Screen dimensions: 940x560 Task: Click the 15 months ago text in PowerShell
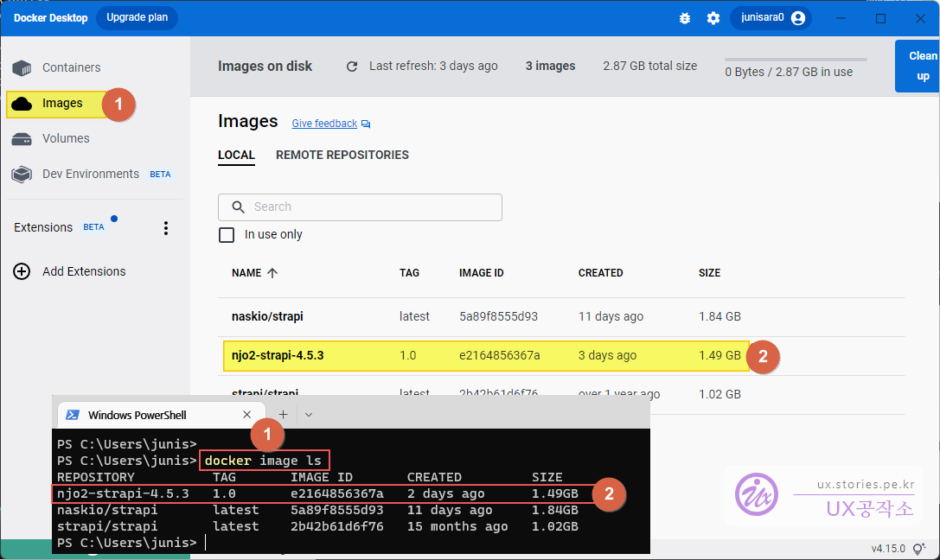(457, 526)
